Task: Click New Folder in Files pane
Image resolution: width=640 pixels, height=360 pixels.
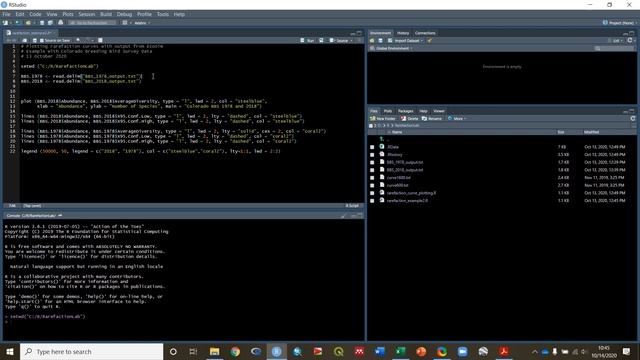Action: pos(383,118)
